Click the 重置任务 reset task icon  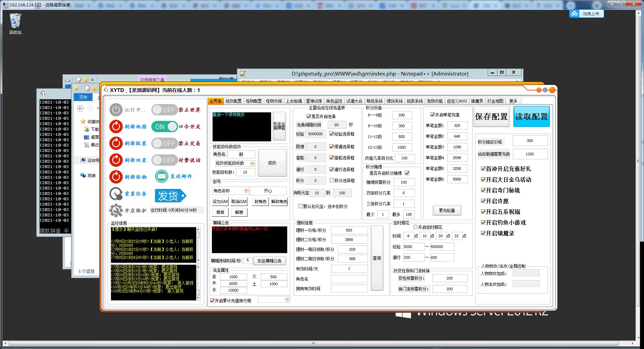[116, 194]
